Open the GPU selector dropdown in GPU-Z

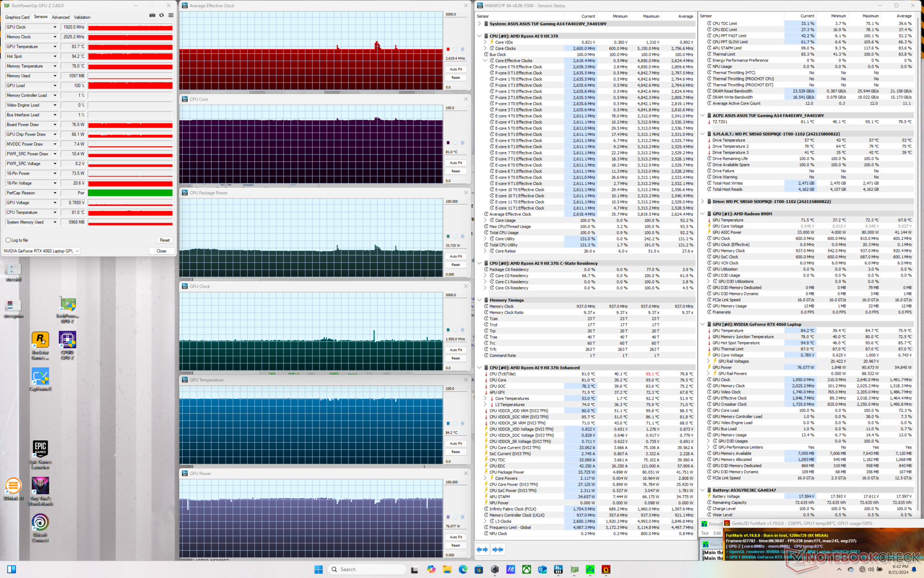coord(41,251)
